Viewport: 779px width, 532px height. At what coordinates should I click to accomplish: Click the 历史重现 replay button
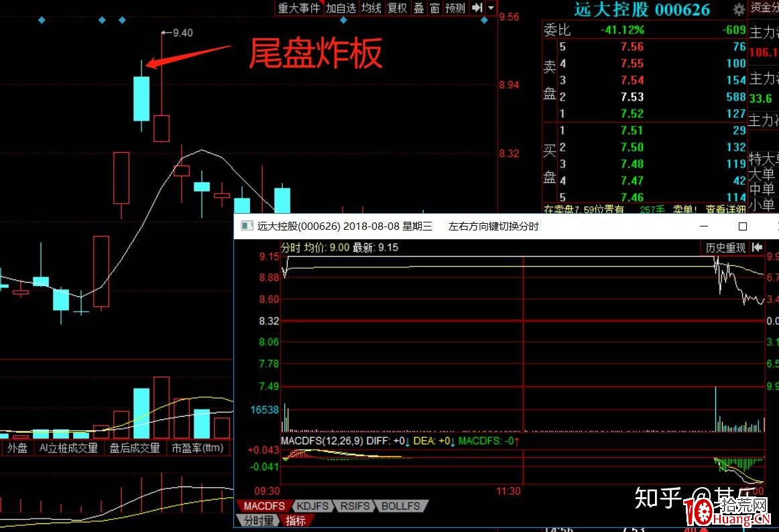(727, 247)
